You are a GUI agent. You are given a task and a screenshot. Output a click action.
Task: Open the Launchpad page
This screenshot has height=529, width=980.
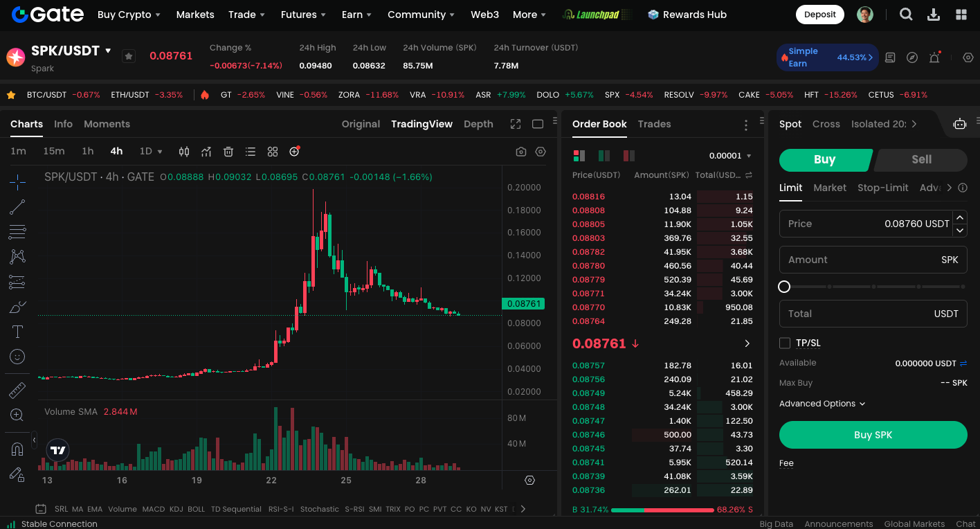597,13
